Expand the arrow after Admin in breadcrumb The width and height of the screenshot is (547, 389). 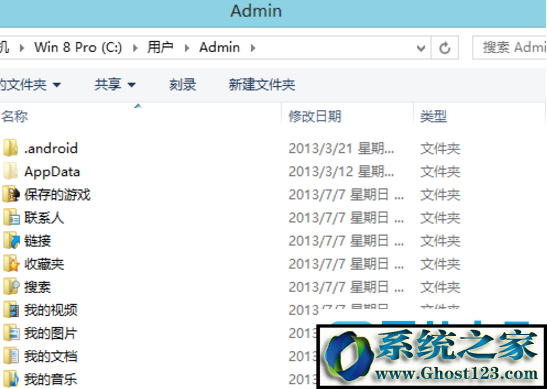pos(253,47)
